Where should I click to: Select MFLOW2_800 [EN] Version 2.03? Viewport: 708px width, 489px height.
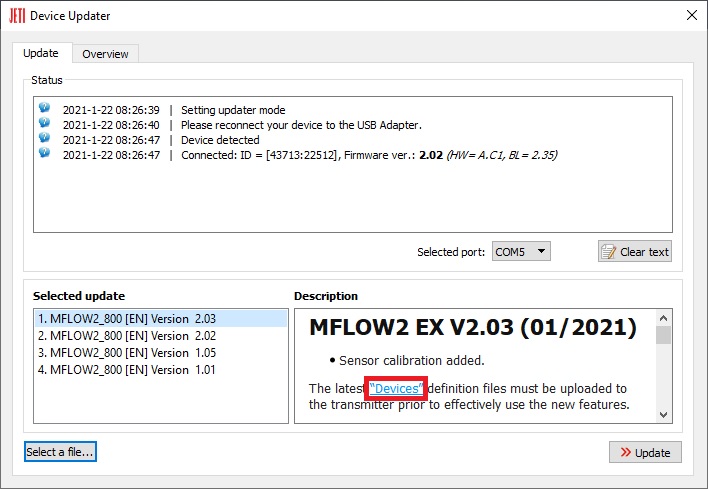161,319
